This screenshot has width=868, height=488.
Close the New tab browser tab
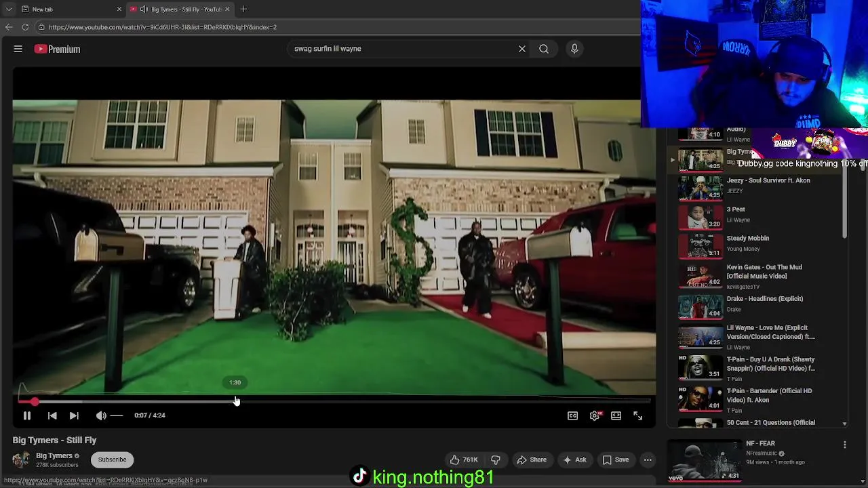119,9
